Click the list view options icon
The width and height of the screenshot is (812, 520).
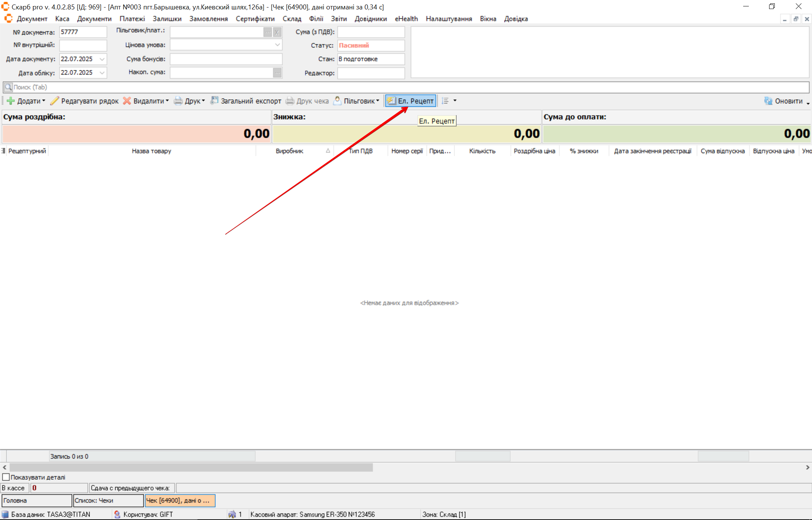pos(445,101)
